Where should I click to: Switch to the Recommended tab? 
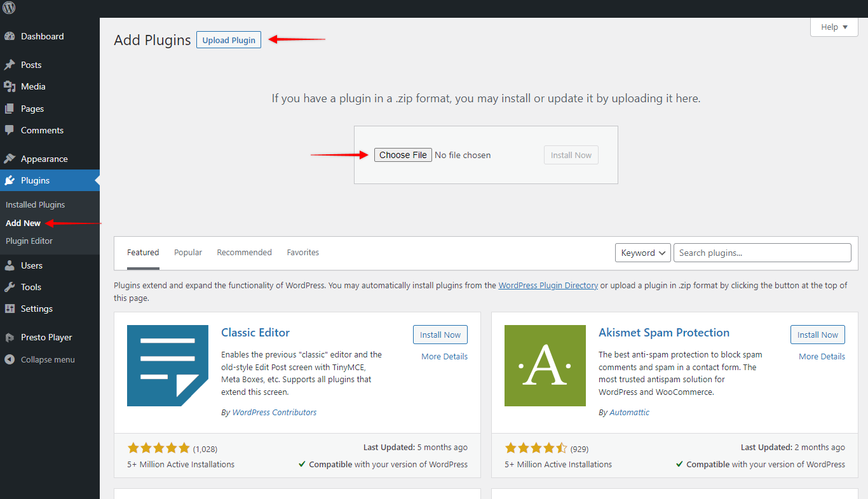245,252
